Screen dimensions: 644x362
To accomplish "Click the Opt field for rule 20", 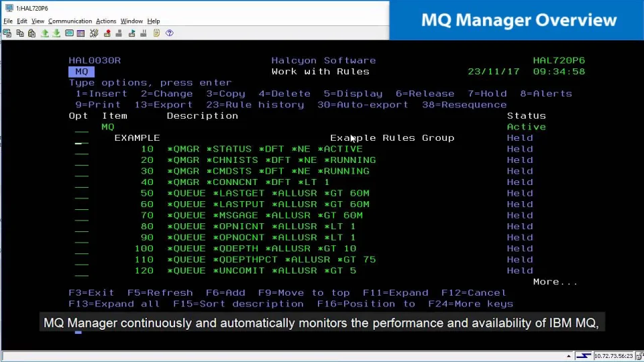I will [82, 161].
